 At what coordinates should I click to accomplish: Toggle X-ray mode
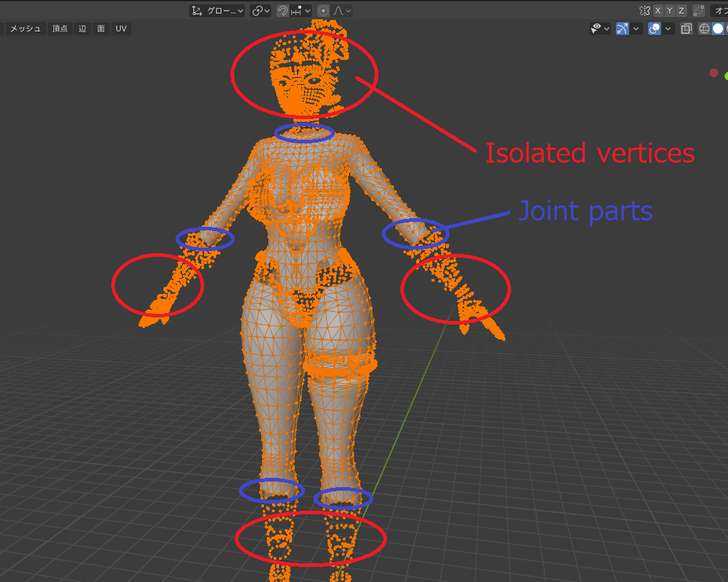click(686, 29)
